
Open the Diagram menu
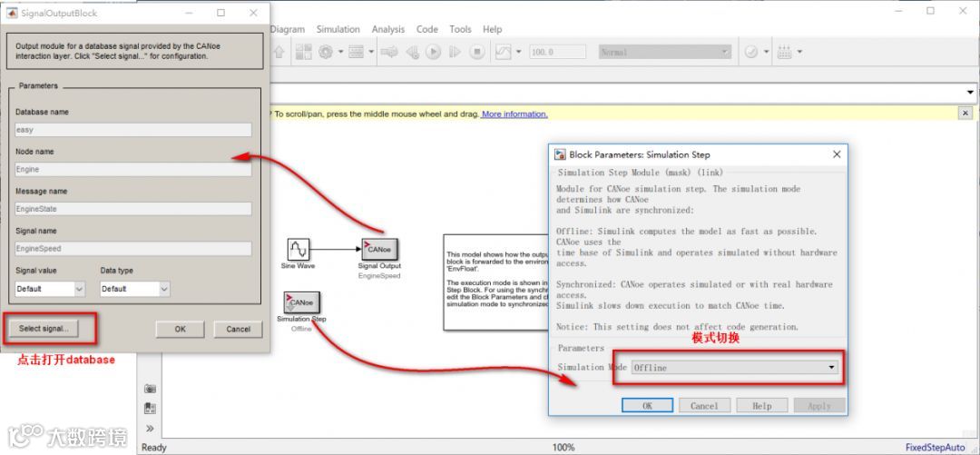pos(288,29)
